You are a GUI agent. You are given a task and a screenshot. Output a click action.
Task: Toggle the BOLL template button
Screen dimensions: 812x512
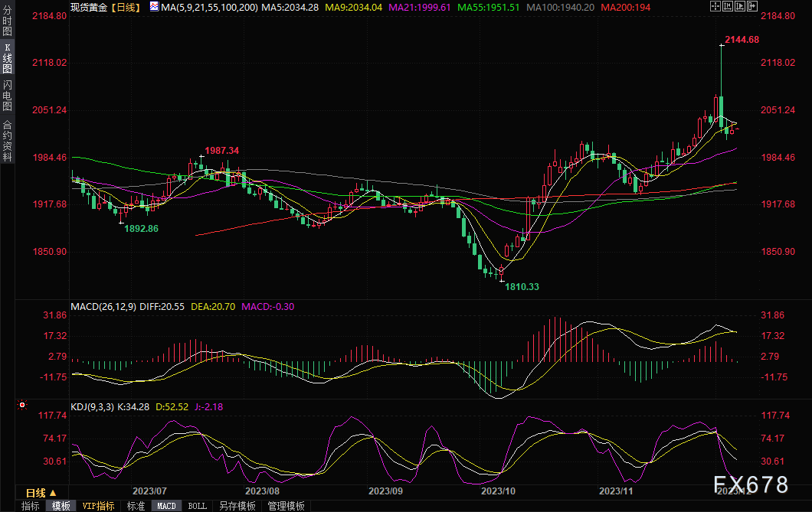pyautogui.click(x=197, y=506)
